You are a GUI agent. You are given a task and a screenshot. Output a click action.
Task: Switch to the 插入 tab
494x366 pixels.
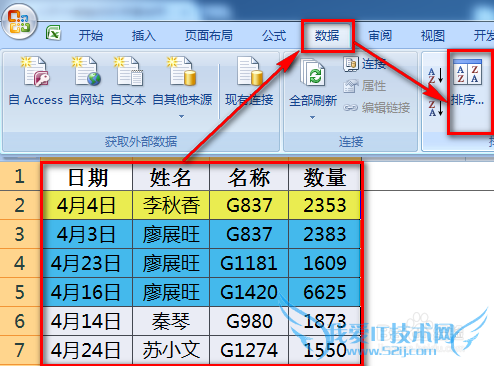(144, 35)
